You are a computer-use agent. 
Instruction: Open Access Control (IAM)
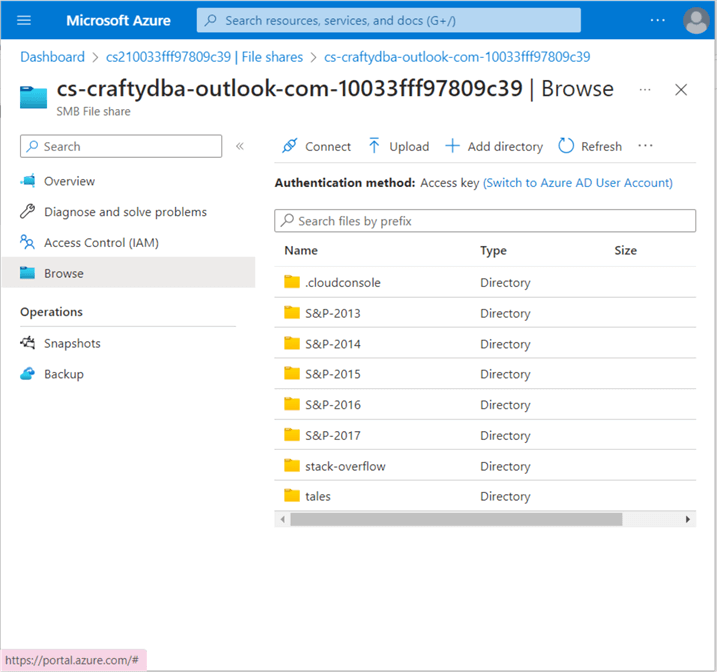tap(102, 243)
